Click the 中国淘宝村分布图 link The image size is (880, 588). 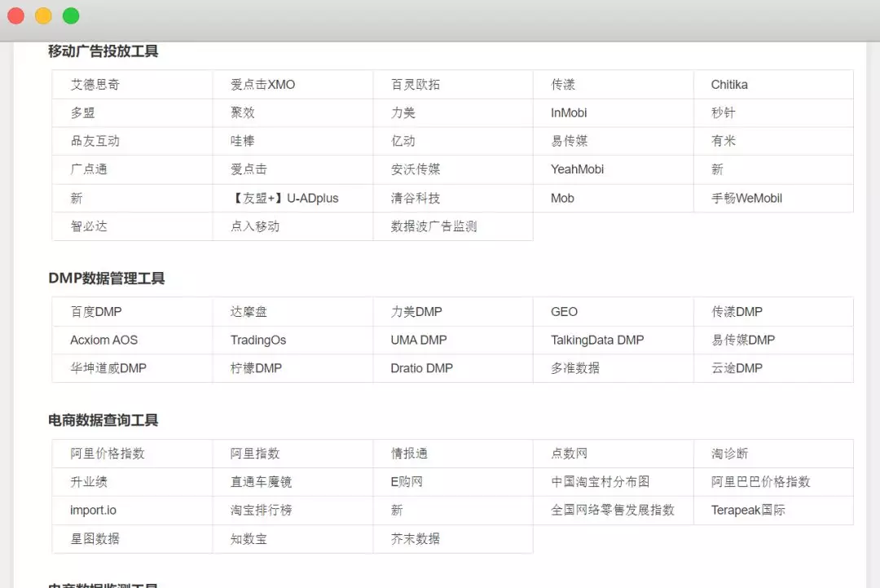(x=600, y=482)
